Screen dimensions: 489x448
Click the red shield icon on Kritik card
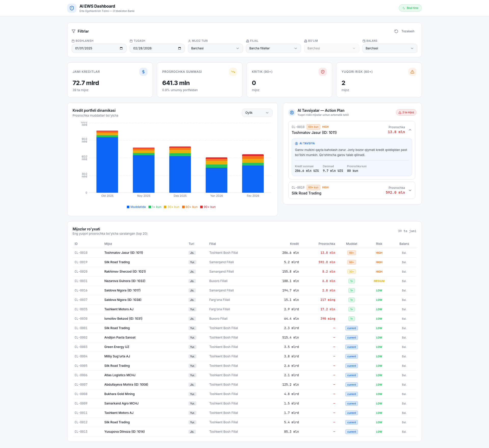(323, 72)
